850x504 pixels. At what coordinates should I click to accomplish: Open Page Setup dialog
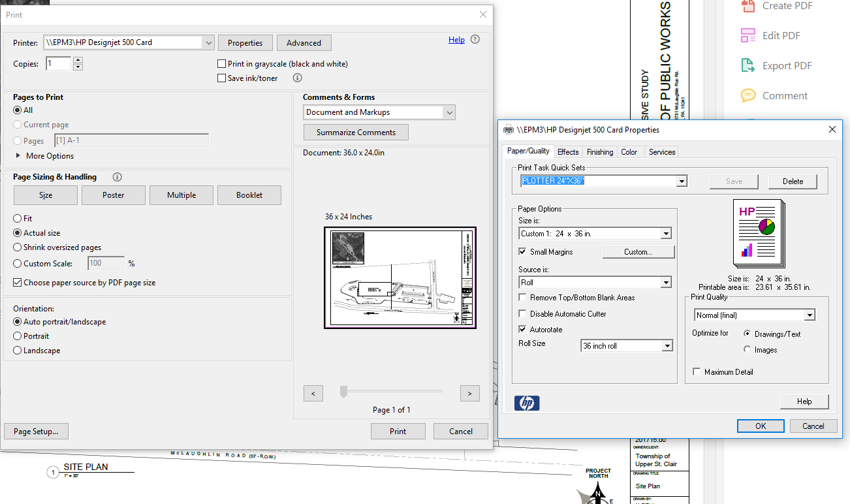point(36,432)
